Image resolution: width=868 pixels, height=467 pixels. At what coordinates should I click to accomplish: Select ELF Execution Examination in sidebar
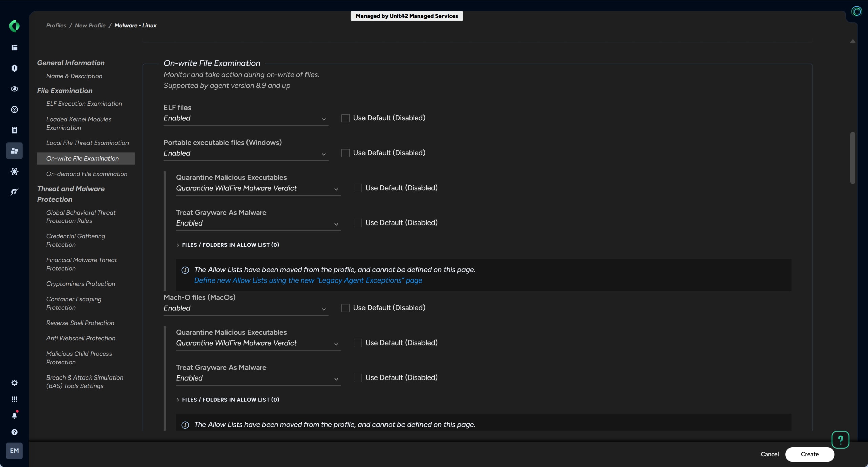[x=84, y=104]
